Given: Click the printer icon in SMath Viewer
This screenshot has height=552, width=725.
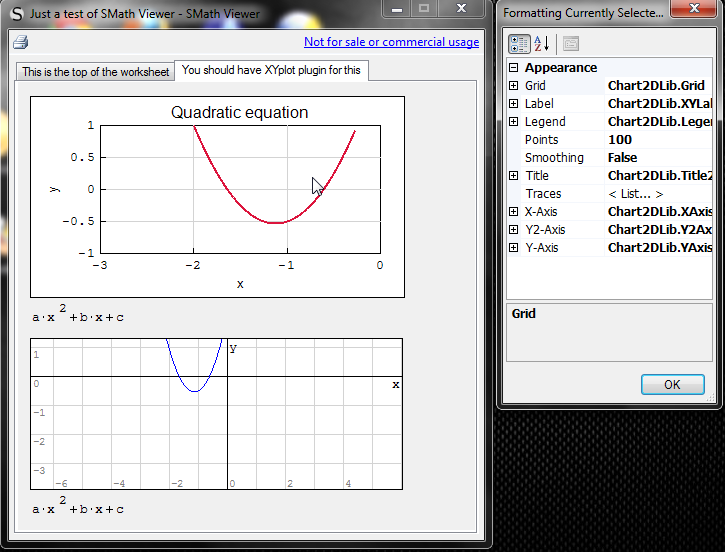Looking at the screenshot, I should (x=20, y=42).
